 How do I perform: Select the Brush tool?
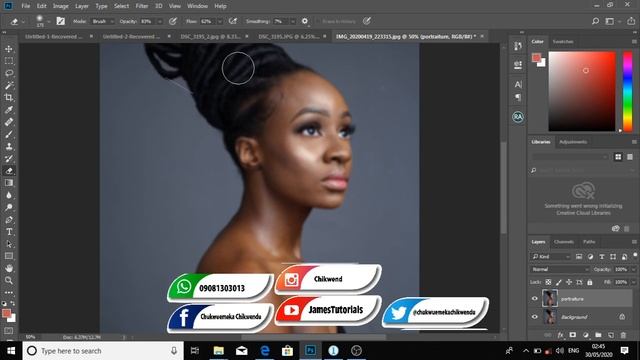click(x=9, y=134)
